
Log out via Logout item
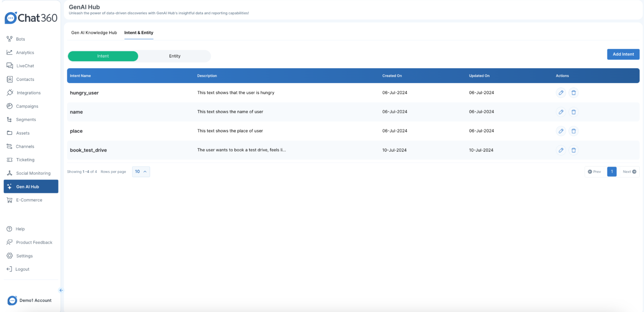click(x=22, y=269)
